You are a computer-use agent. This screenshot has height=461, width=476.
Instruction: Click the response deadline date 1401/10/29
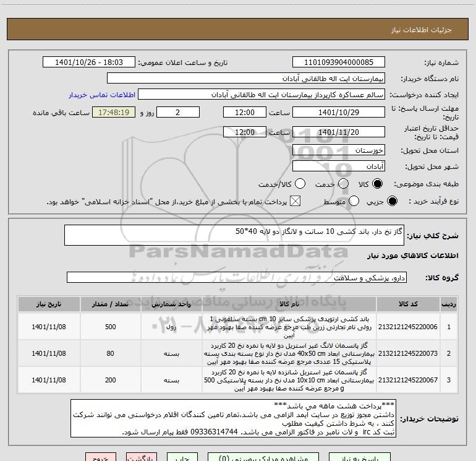339,112
